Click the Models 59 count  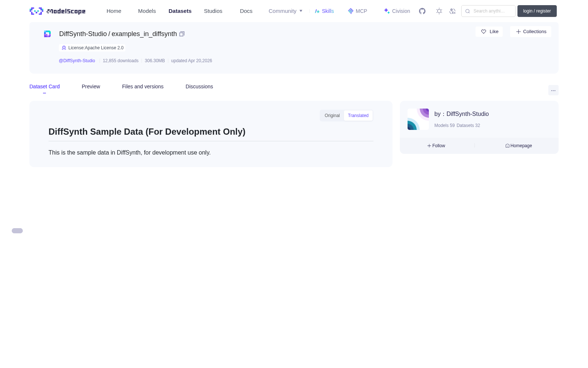pos(444,125)
